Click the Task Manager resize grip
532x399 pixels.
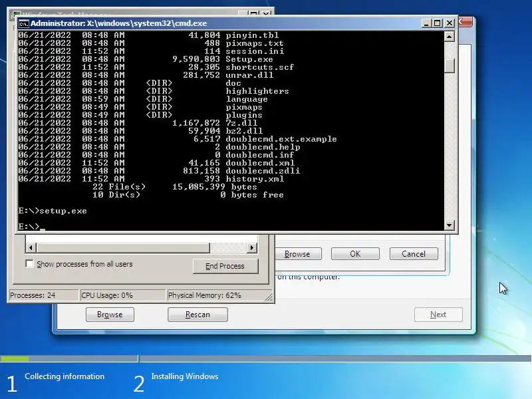pos(269,297)
